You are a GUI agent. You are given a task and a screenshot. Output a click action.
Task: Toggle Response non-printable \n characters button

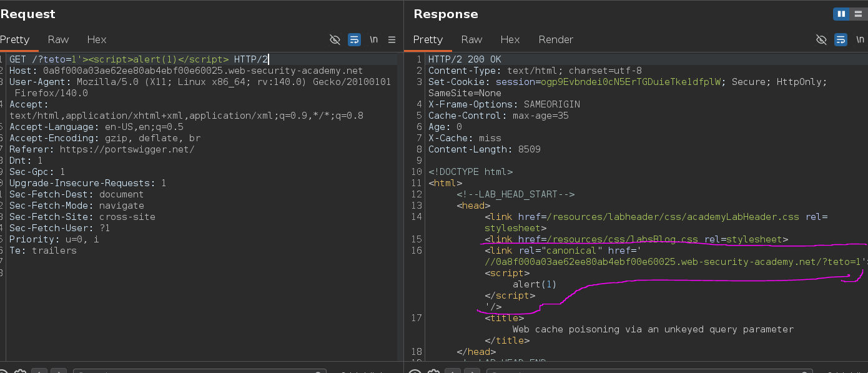(x=860, y=39)
